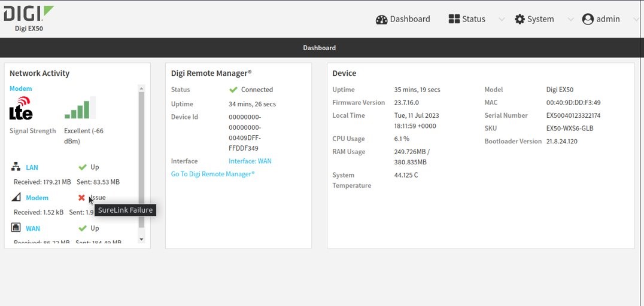Click Network Activity scrollbar down arrow
644x306 pixels.
142,240
